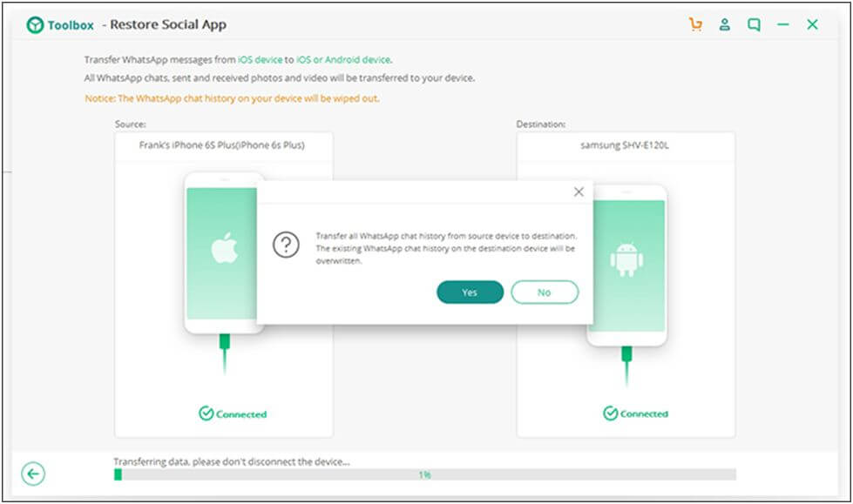Viewport: 853px width, 504px height.
Task: Click the "iOS or Android device" link
Action: coord(342,60)
